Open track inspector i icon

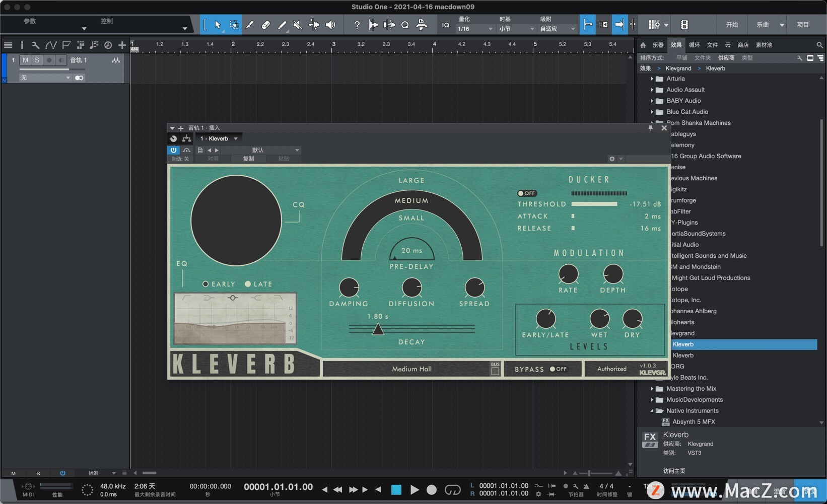22,45
